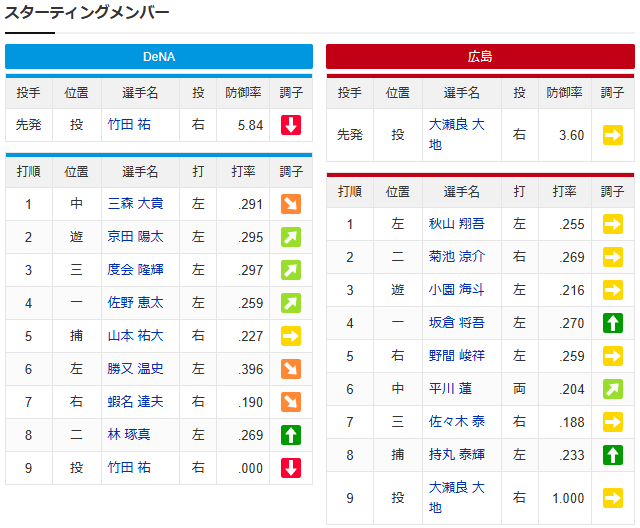Viewport: 640px width, 528px height.
Task: Click the .297 batting average of 度会 隆輝
Action: pyautogui.click(x=251, y=270)
